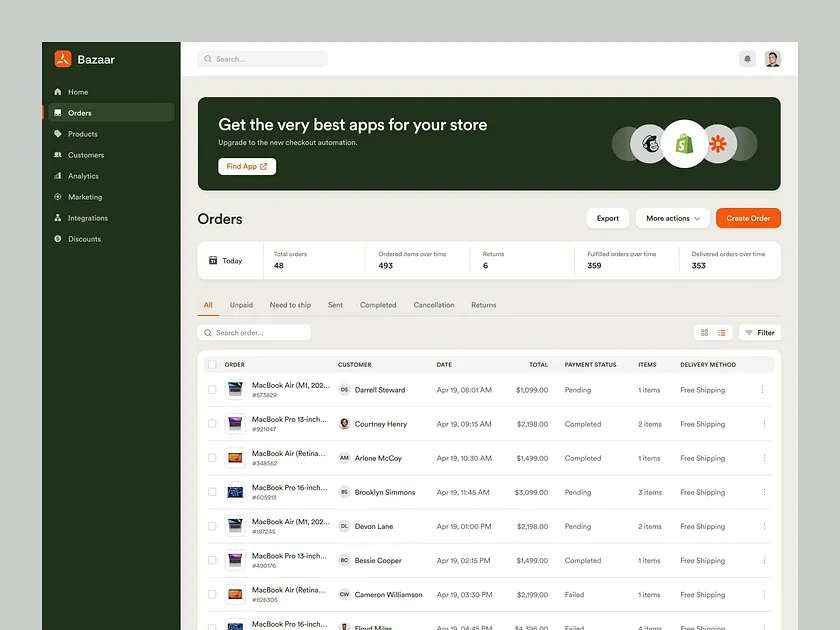Click the MacBook Pro #921047 product thumbnail
Viewport: 840px width, 630px height.
point(235,424)
